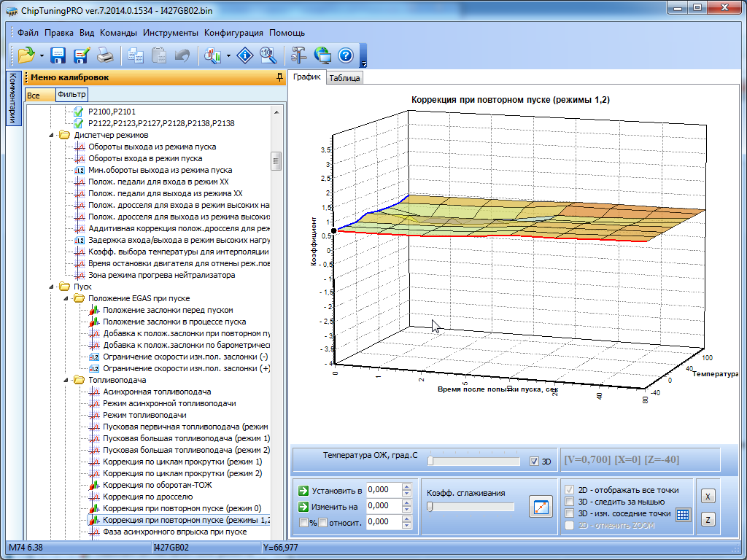Switch to the 'Таблица' tab
Image resolution: width=747 pixels, height=560 pixels.
tap(344, 78)
